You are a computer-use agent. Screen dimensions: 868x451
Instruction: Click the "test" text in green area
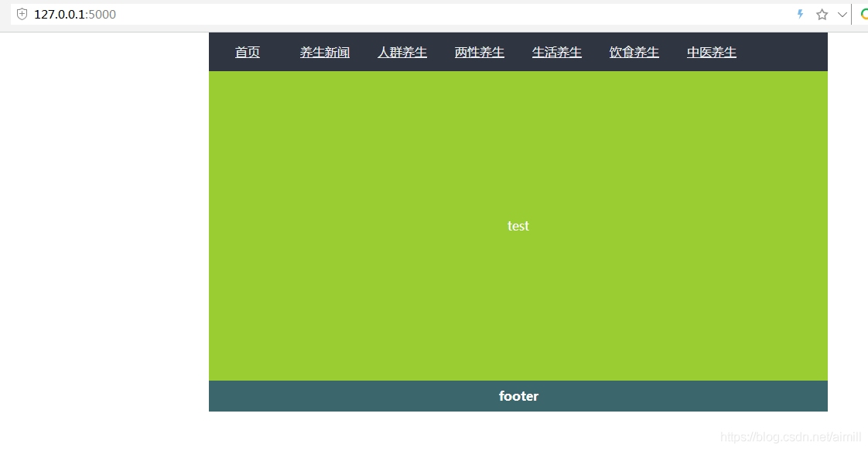pyautogui.click(x=518, y=226)
